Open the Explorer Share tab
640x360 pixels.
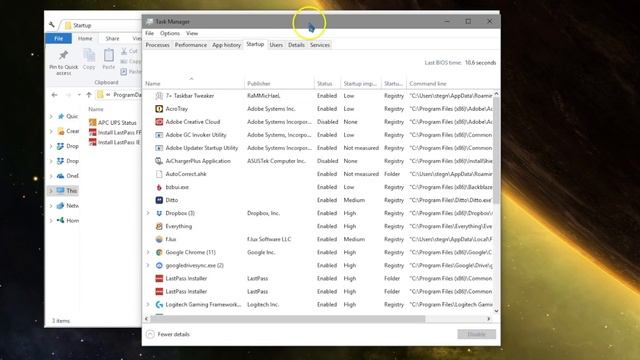pos(112,38)
